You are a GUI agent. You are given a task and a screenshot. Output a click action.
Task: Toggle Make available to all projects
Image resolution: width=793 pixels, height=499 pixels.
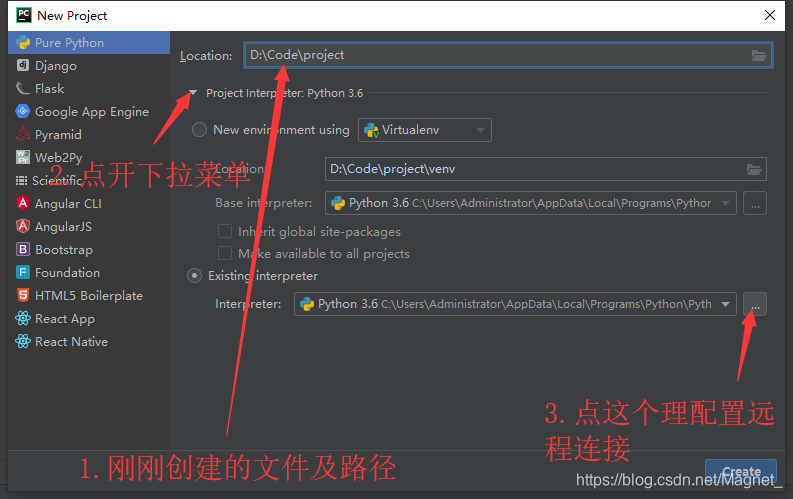pyautogui.click(x=225, y=253)
